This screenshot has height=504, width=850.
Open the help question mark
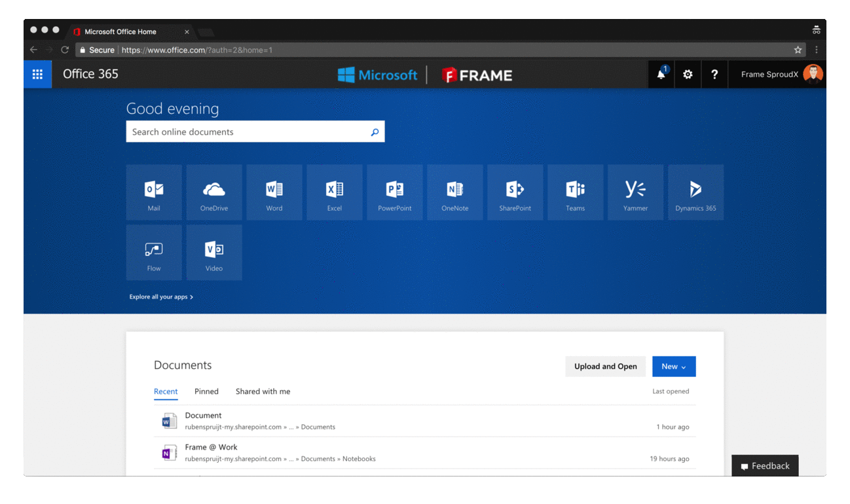click(714, 74)
